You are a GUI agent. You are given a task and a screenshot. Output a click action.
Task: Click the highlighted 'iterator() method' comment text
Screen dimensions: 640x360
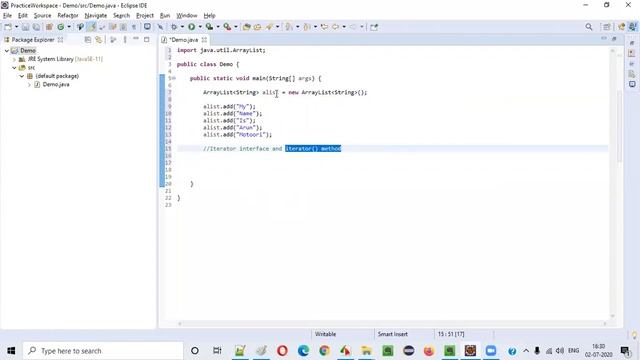point(313,149)
